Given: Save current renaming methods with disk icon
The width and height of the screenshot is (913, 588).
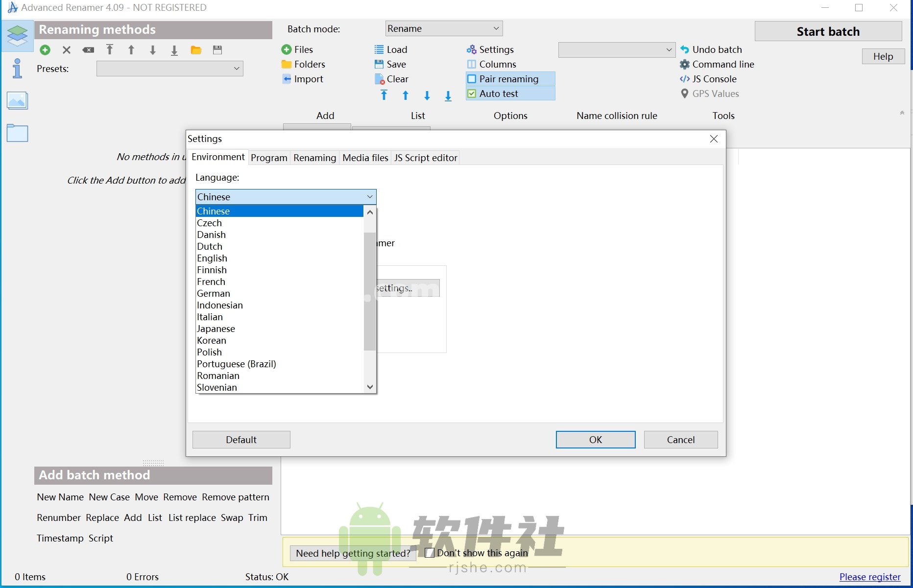Looking at the screenshot, I should pos(217,50).
